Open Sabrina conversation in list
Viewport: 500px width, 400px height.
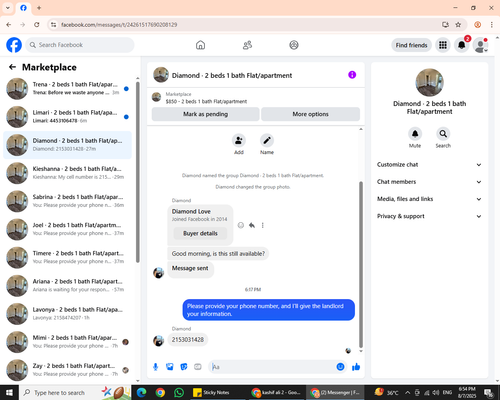67,201
